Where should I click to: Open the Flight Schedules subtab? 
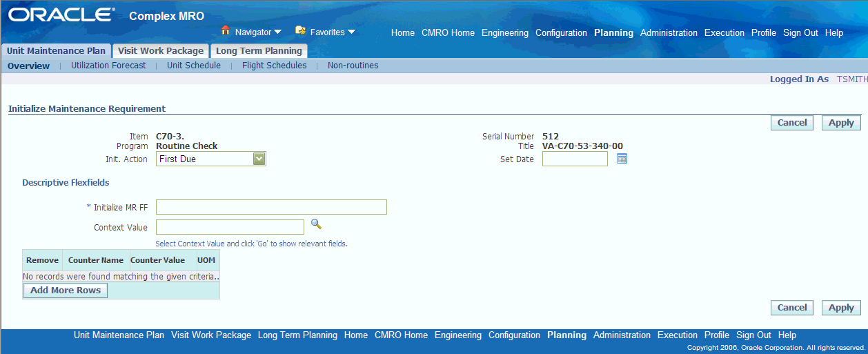(x=274, y=66)
